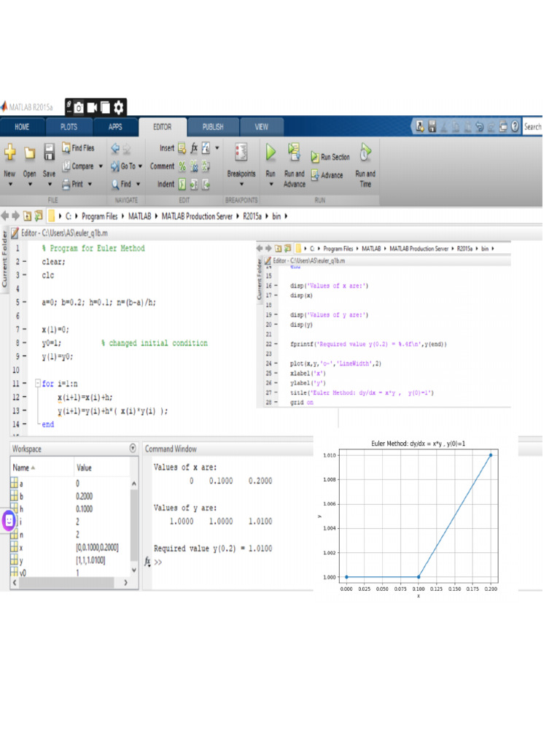Click the Run and Time icon

coord(365,152)
